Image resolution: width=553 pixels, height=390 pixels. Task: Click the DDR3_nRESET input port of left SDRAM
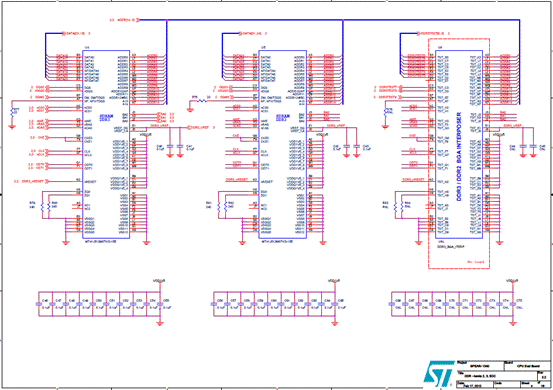(x=31, y=181)
